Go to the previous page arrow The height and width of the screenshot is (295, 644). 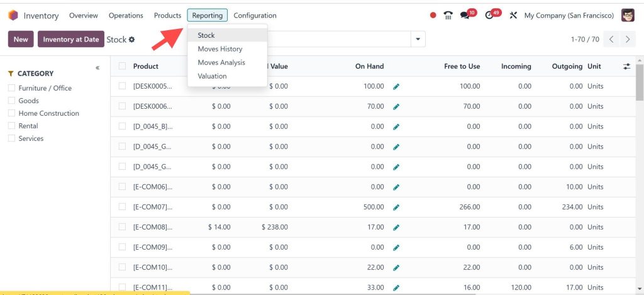coord(611,40)
